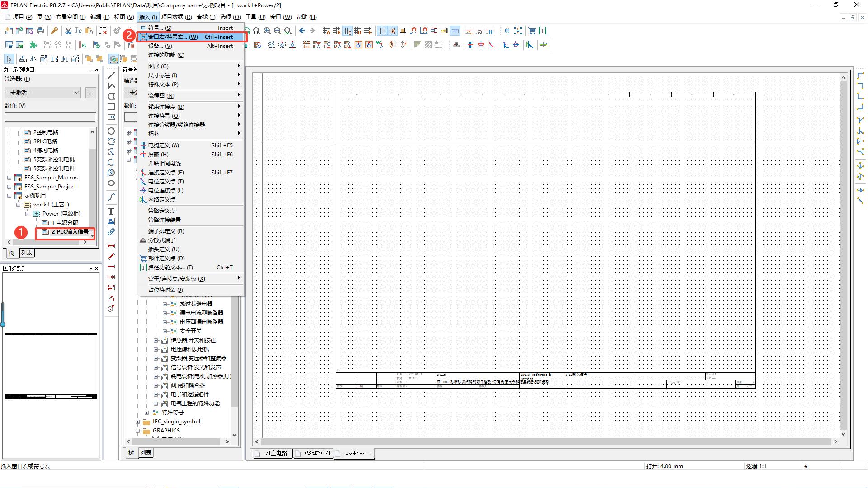Expand the ESS_Sample_Macros project node
The width and height of the screenshot is (868, 488).
coord(9,178)
